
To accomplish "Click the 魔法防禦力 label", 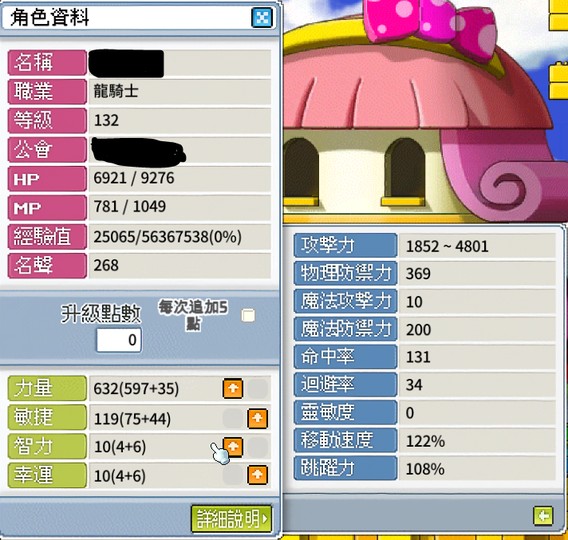I will (345, 329).
